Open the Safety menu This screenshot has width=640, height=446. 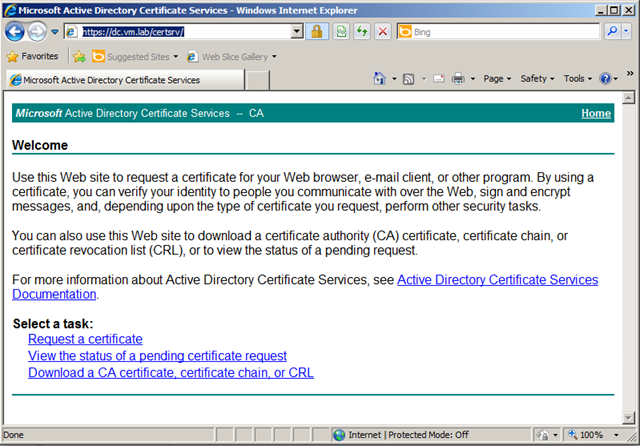click(537, 78)
